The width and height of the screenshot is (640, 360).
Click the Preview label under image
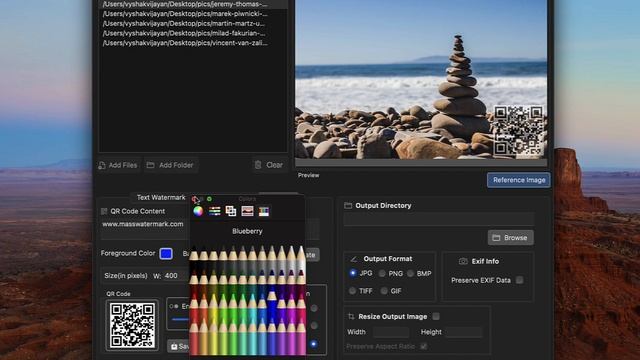coord(309,175)
